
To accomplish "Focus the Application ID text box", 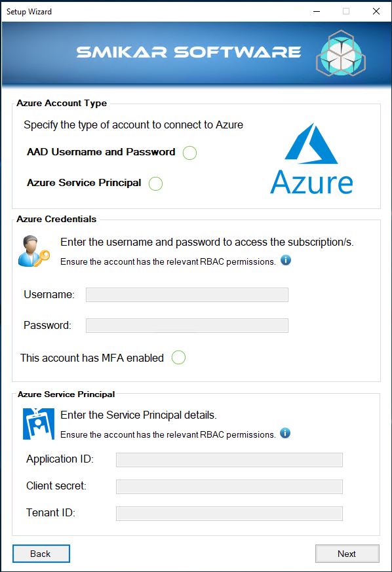I will point(229,460).
